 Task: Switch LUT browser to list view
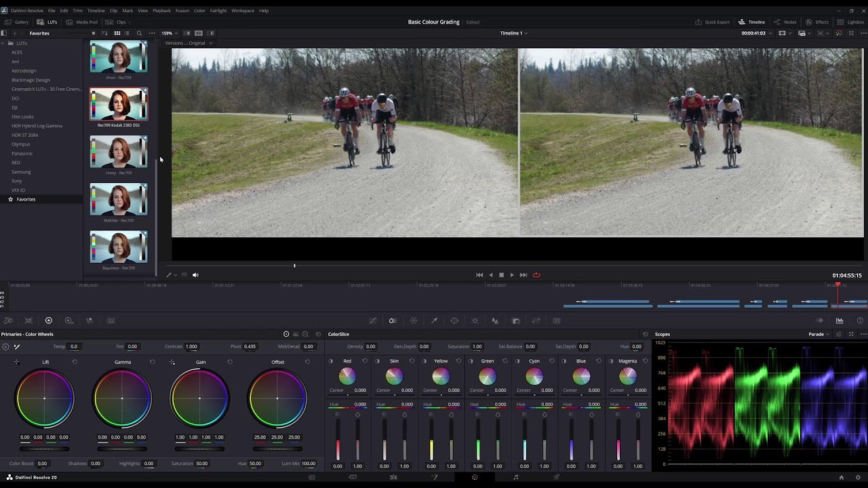[x=127, y=33]
